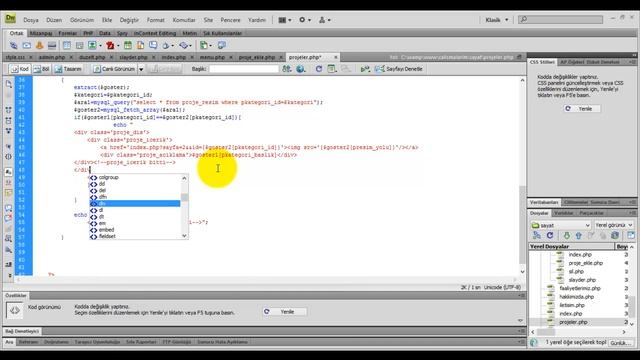Open the Komutlar menu

click(x=184, y=20)
